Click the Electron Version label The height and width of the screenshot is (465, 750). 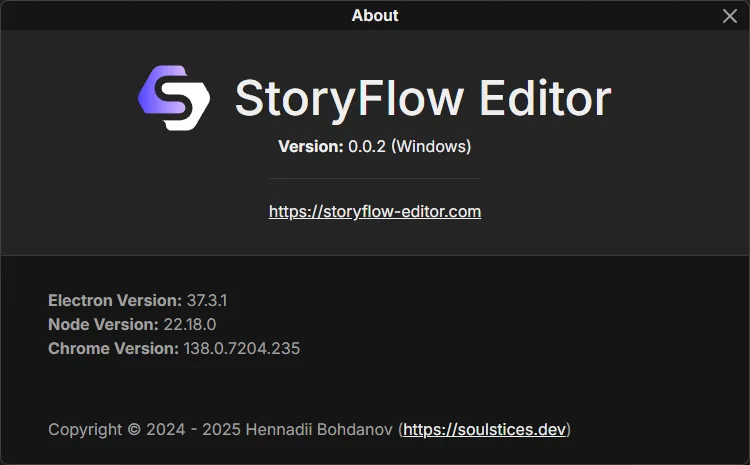pyautogui.click(x=114, y=300)
